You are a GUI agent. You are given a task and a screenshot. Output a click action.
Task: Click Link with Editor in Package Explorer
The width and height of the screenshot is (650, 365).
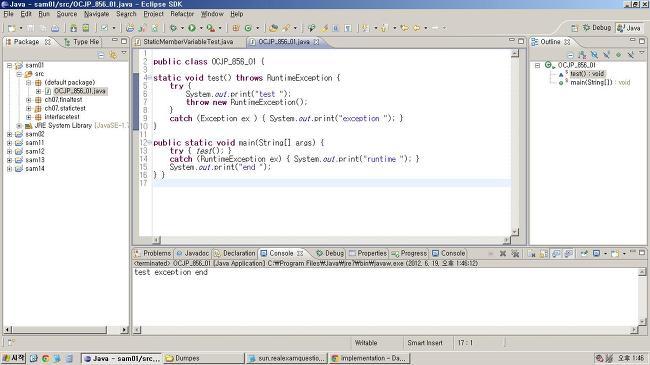[x=113, y=55]
